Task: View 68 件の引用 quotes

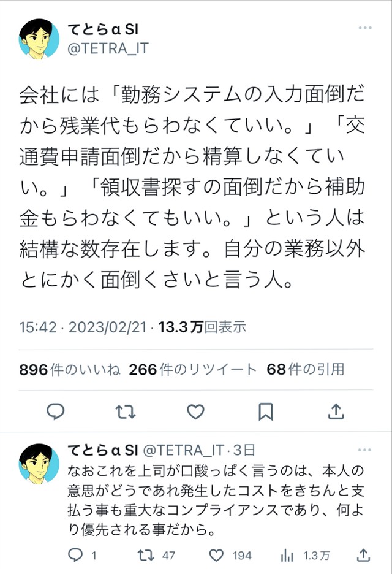Action: pos(305,370)
